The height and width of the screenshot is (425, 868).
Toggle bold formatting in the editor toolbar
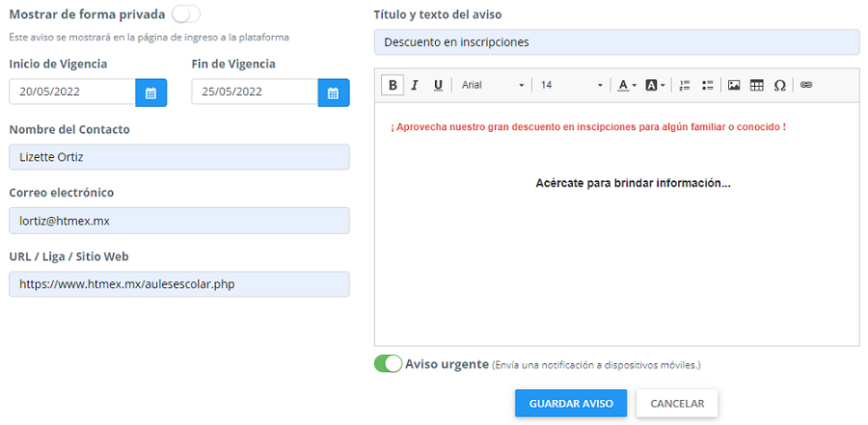tap(393, 85)
